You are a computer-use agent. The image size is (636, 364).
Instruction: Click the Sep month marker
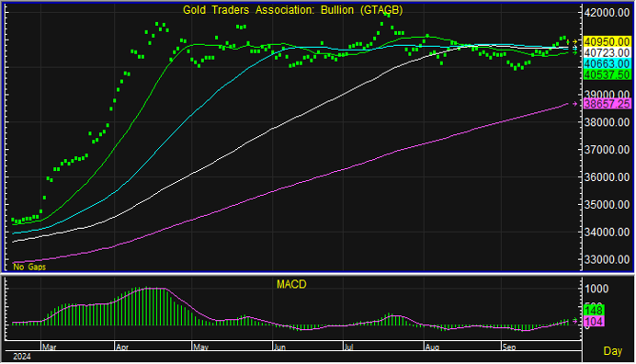(x=509, y=347)
